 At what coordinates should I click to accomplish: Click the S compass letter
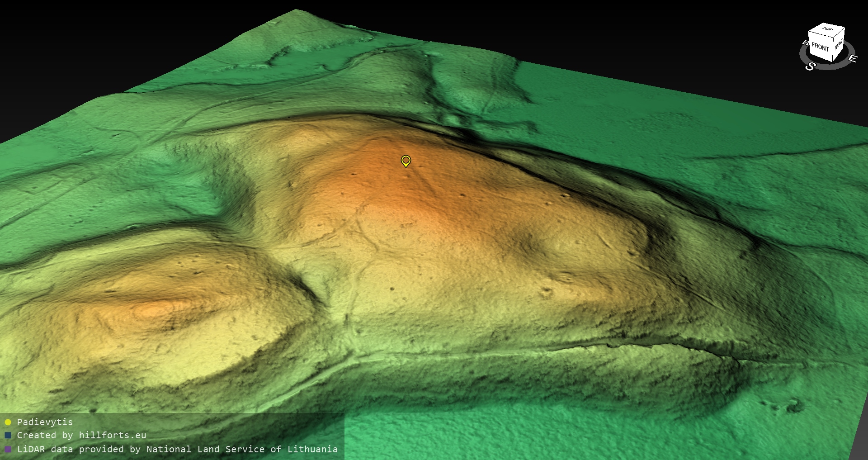point(810,66)
